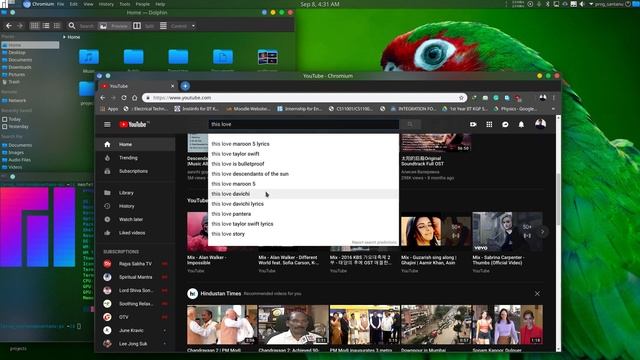This screenshot has height=360, width=640.
Task: Click the YouTube search magnifier button
Action: [x=410, y=124]
